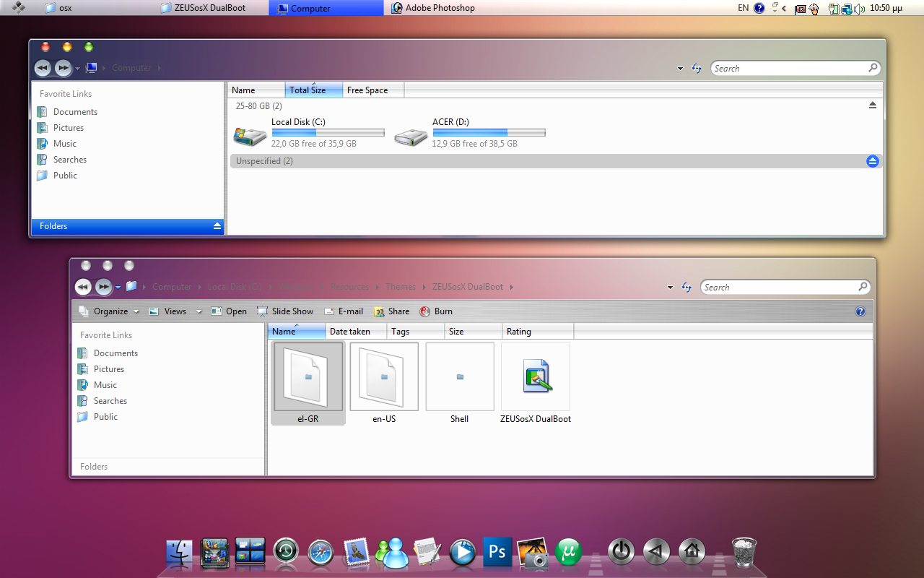Open the blue help tray icon
The image size is (924, 578).
click(x=759, y=9)
